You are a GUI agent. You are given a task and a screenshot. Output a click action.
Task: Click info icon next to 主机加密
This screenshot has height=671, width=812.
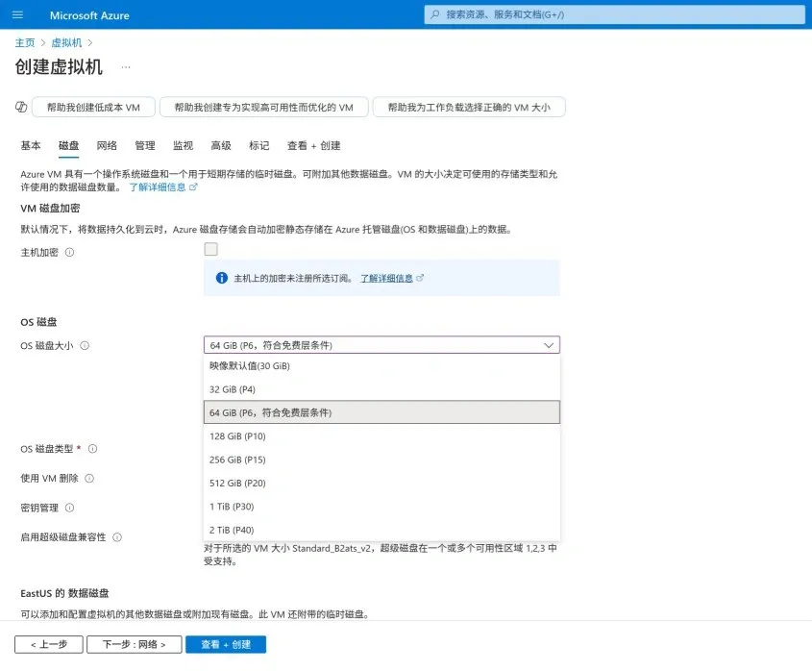coord(69,253)
